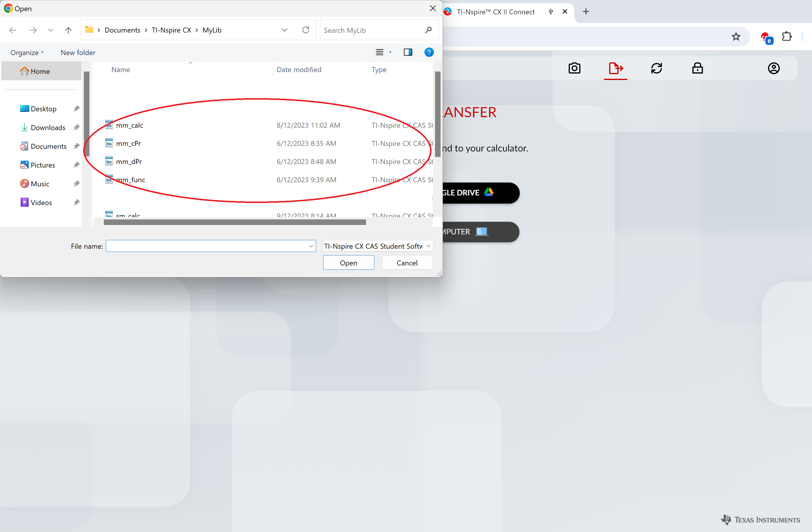Open Videos in navigation pane
The image size is (812, 532).
(41, 202)
